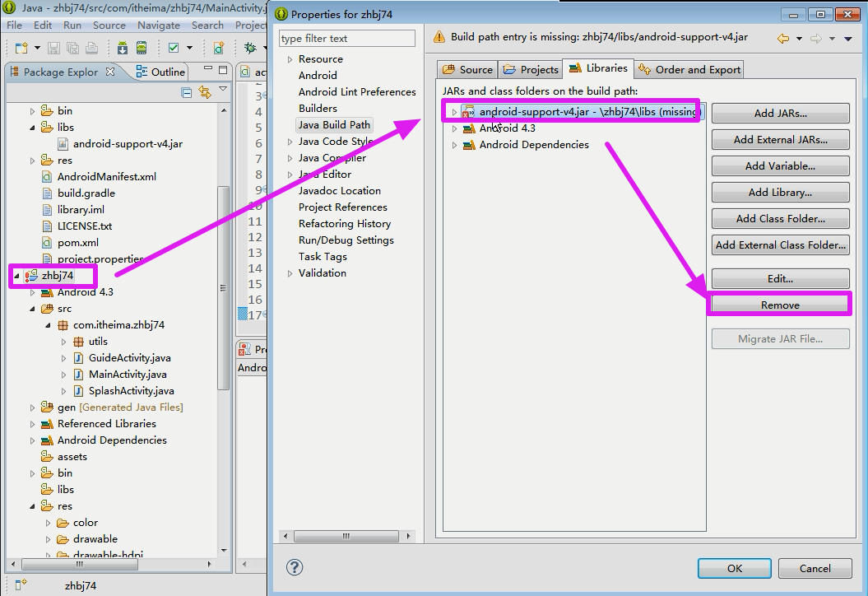This screenshot has height=596, width=868.
Task: Open the dialog view menu dropdown
Action: pyautogui.click(x=848, y=39)
